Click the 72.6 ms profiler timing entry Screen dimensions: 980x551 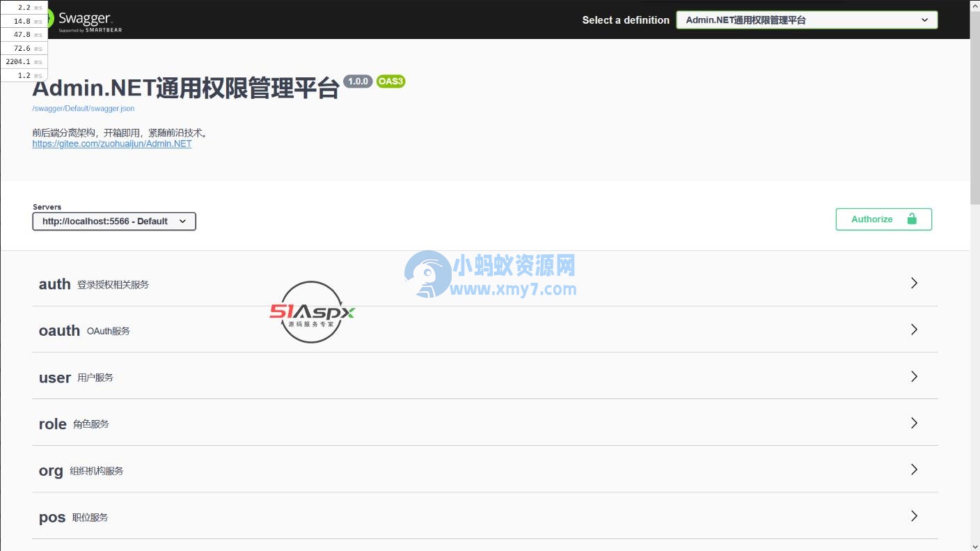[x=24, y=48]
